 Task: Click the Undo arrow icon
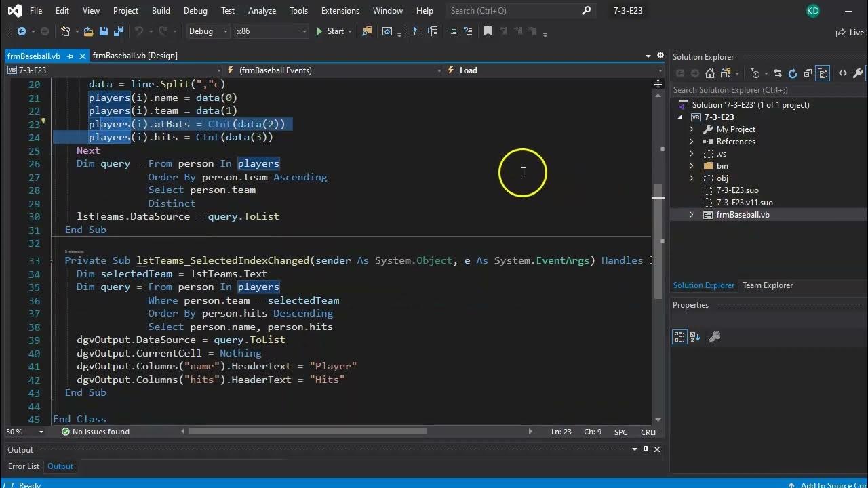(x=139, y=31)
